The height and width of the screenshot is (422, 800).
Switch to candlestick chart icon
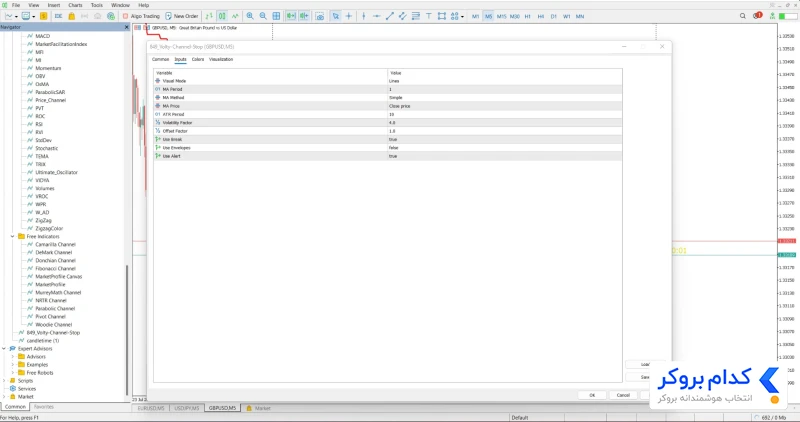coord(222,16)
